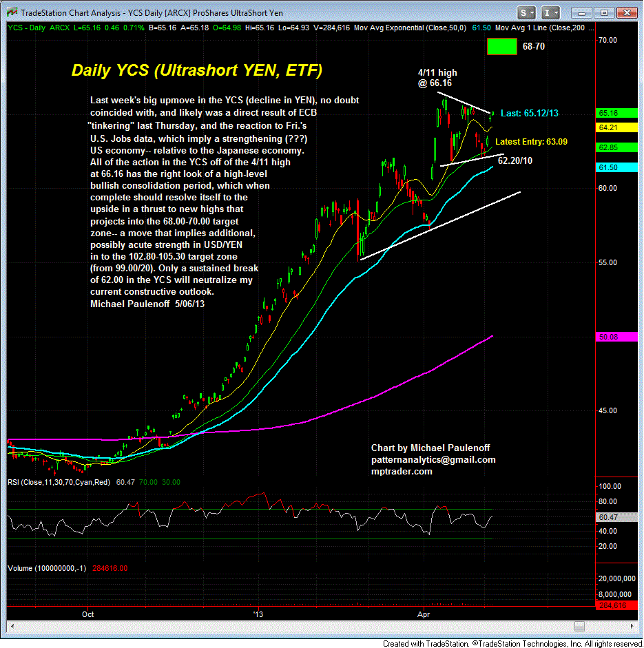This screenshot has width=644, height=648.
Task: Click the 45.00 price axis label
Action: pos(607,410)
